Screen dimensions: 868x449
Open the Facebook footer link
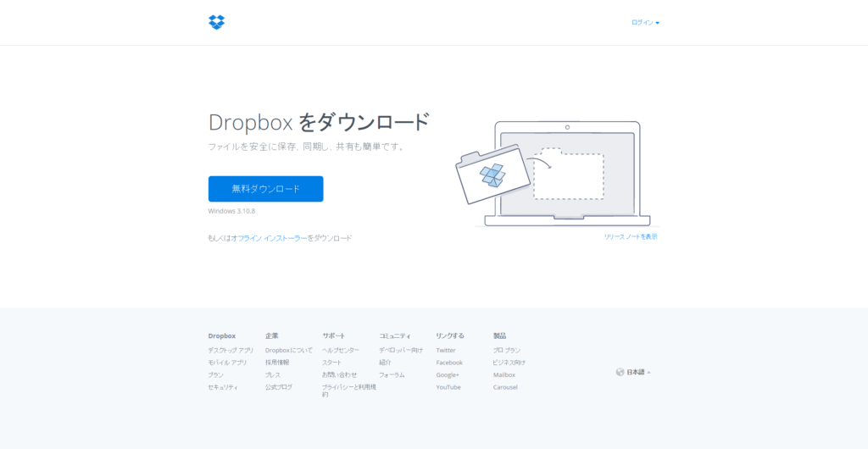pyautogui.click(x=449, y=363)
